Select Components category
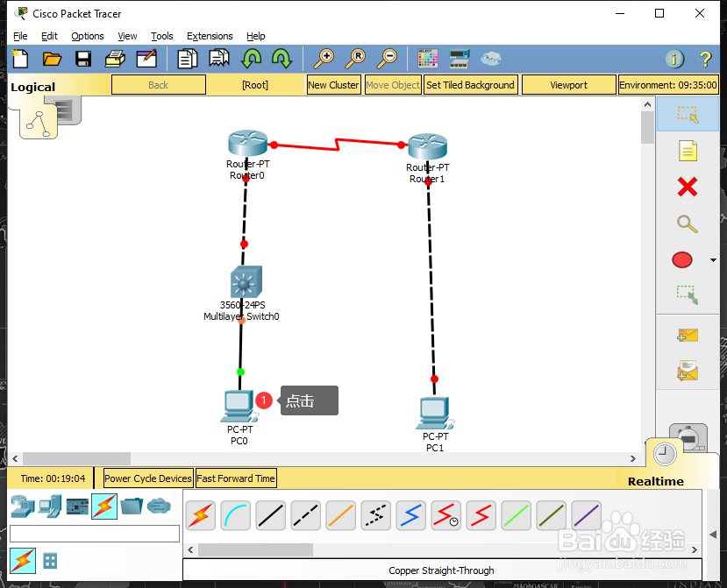This screenshot has height=588, width=727. (77, 506)
